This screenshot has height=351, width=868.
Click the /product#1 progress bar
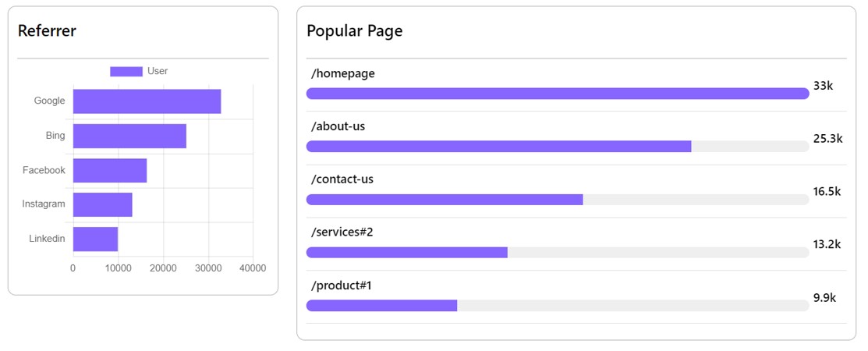pos(558,306)
